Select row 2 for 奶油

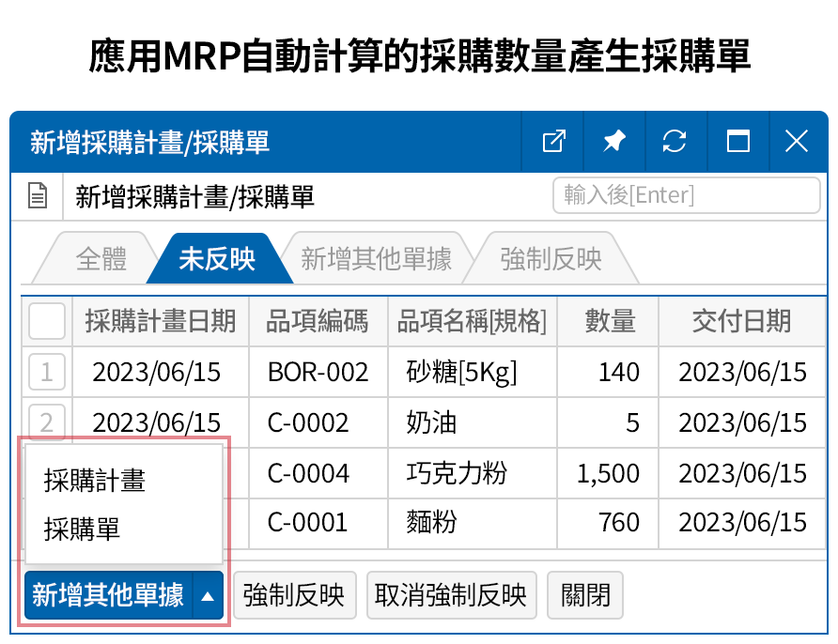tap(46, 422)
